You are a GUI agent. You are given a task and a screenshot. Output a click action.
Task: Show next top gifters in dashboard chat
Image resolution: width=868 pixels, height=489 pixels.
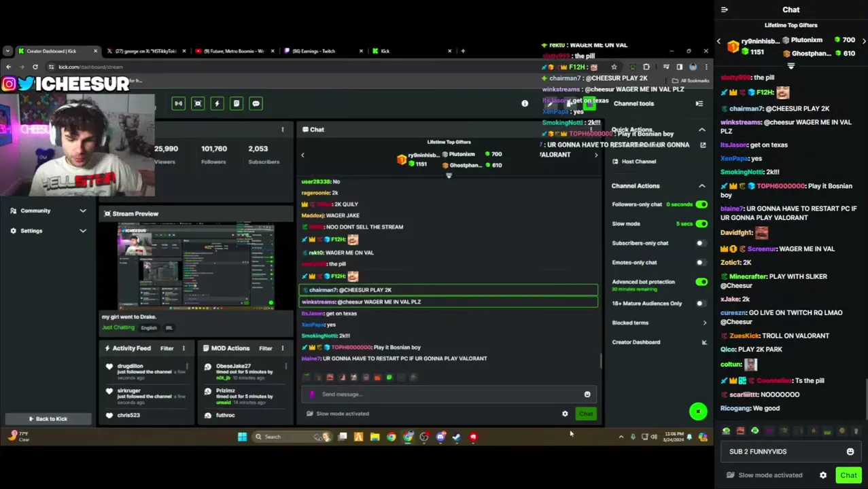click(596, 155)
